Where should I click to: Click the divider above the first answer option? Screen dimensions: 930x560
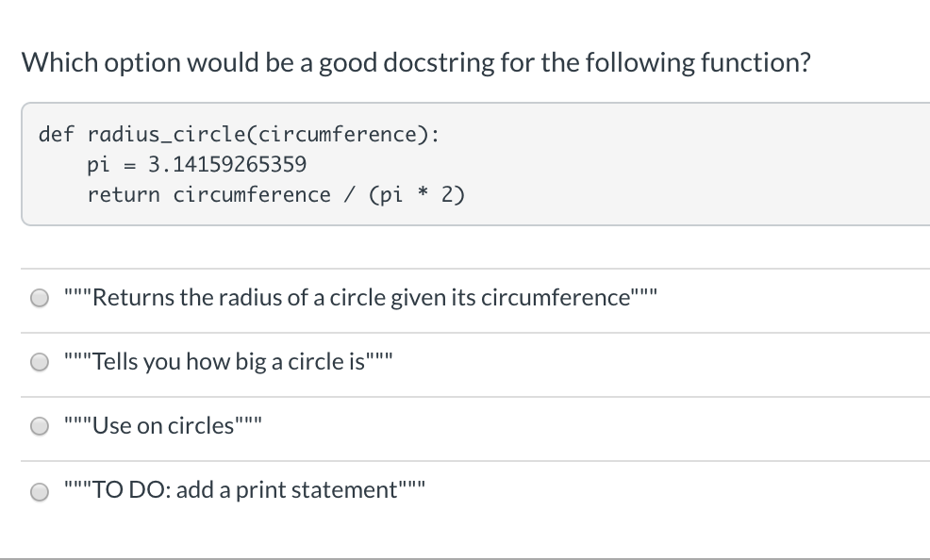[x=465, y=267]
